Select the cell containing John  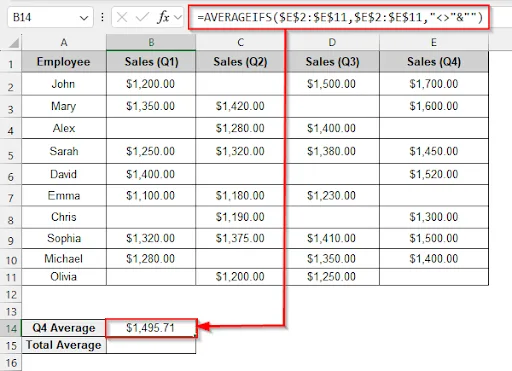64,84
